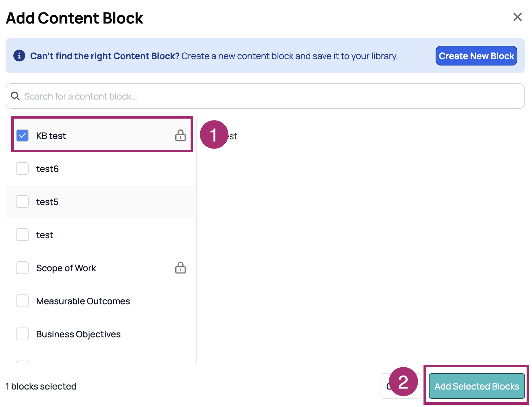This screenshot has width=532, height=407.
Task: Close the Add Content Block dialog
Action: pos(517,17)
